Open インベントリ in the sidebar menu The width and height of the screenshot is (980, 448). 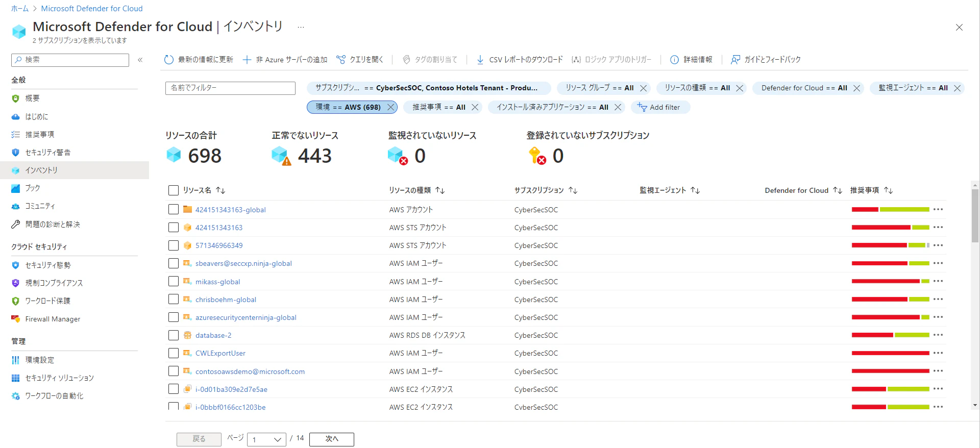point(75,170)
